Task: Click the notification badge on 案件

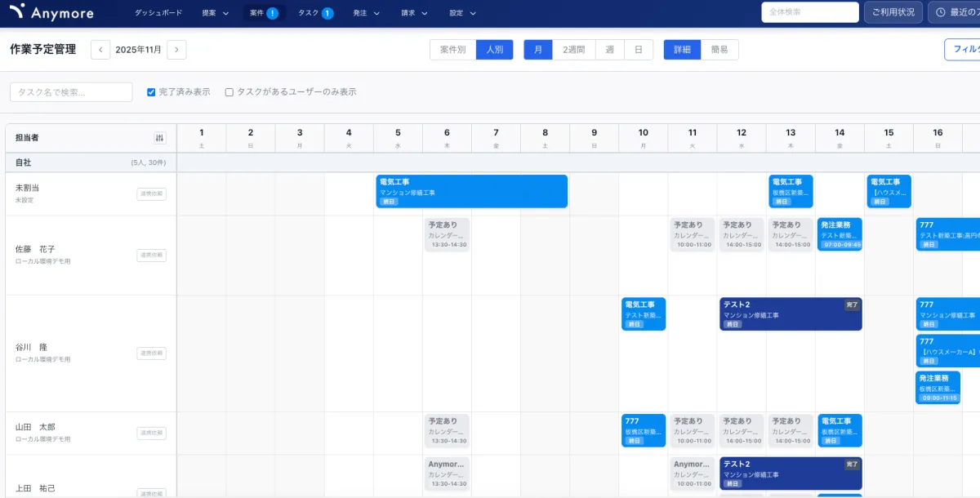Action: point(272,13)
